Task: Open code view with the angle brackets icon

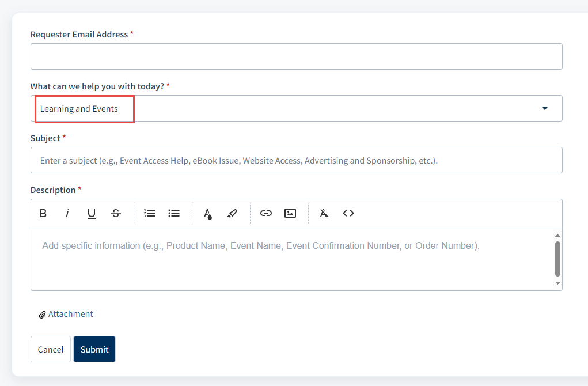Action: point(348,213)
